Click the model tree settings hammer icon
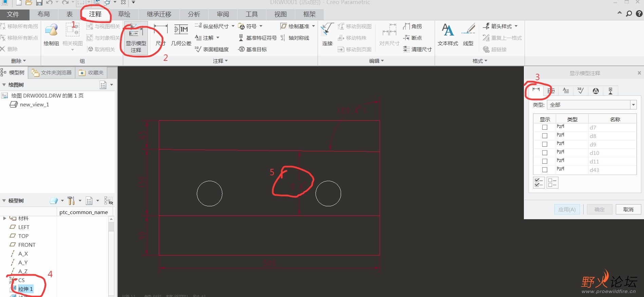The image size is (644, 297). click(x=71, y=201)
